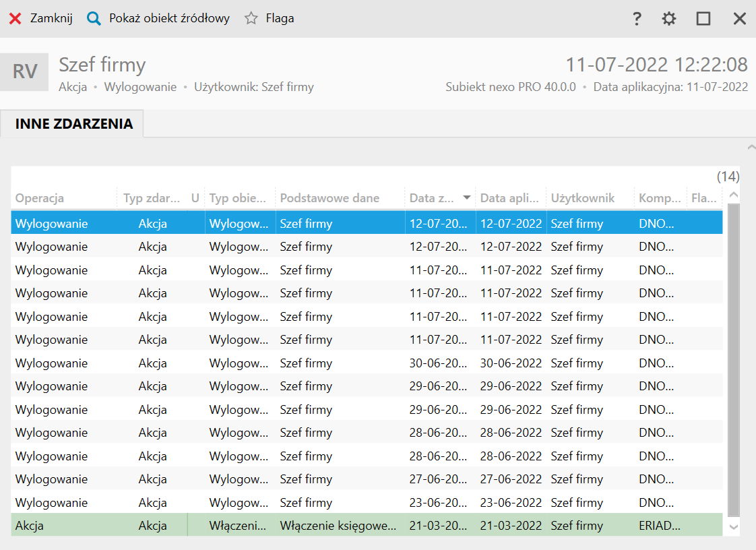
Task: Open the Data zdarzenia sort dropdown arrow
Action: point(467,198)
